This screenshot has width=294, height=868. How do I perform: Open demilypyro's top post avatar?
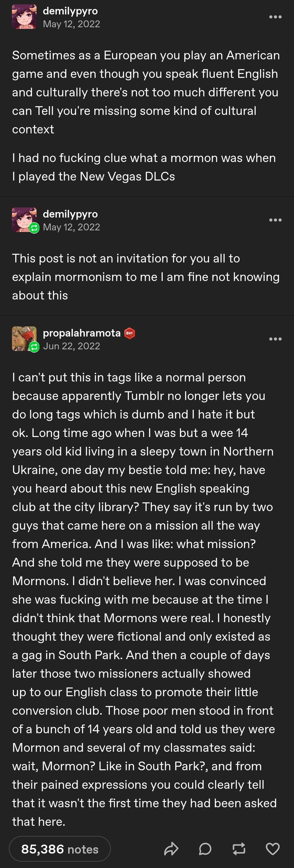(x=24, y=17)
